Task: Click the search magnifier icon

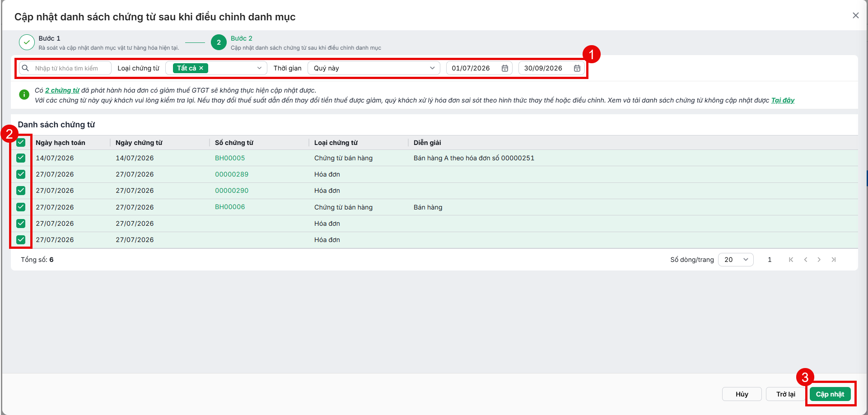Action: [x=26, y=68]
